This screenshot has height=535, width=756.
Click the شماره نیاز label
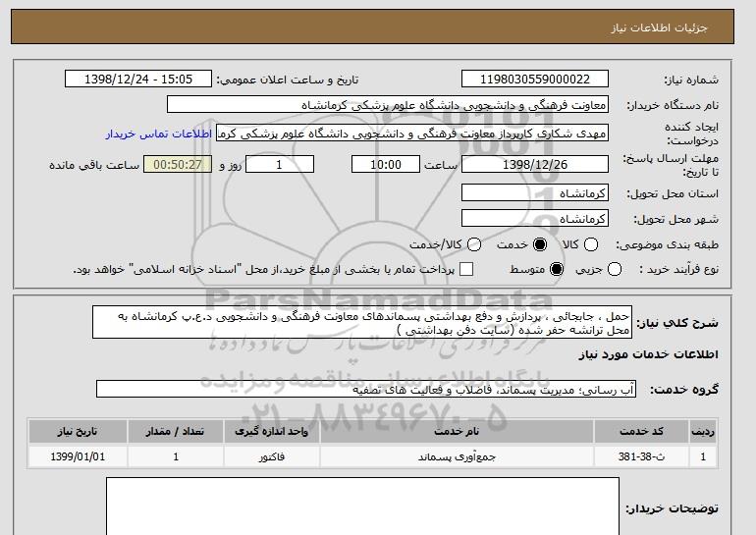click(691, 80)
